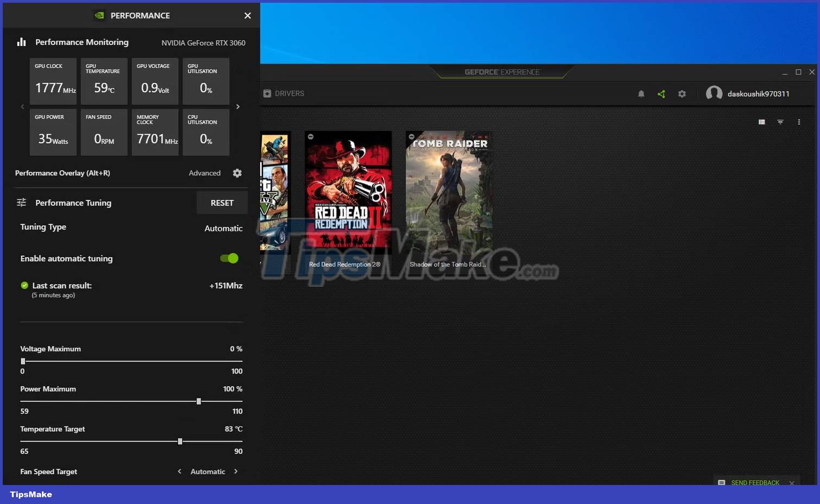820x504 pixels.
Task: Click the GPU Utilisation 0% tile
Action: 206,81
